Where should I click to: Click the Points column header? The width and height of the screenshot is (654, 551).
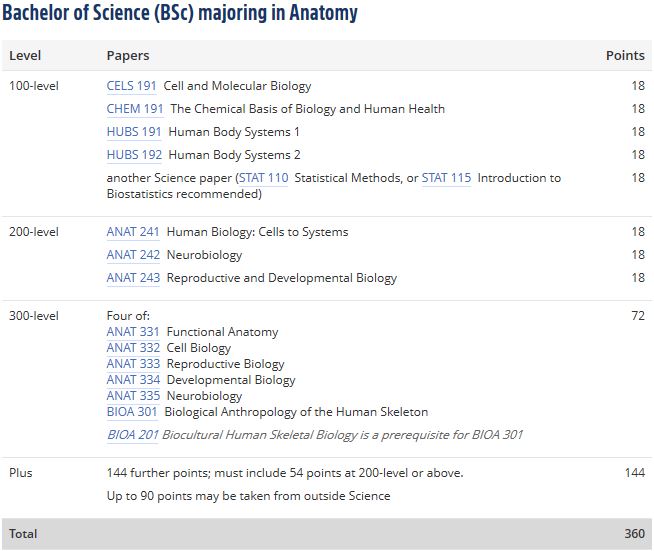coord(625,55)
